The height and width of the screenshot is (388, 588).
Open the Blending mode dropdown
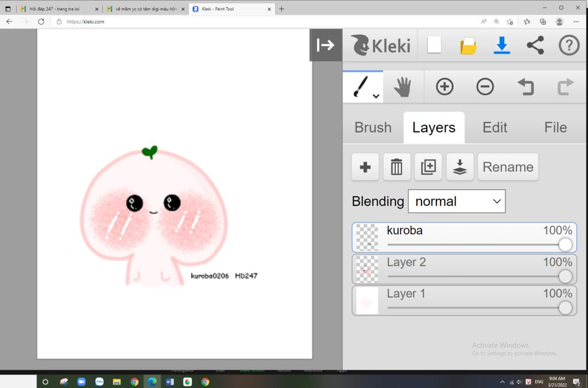(x=457, y=201)
